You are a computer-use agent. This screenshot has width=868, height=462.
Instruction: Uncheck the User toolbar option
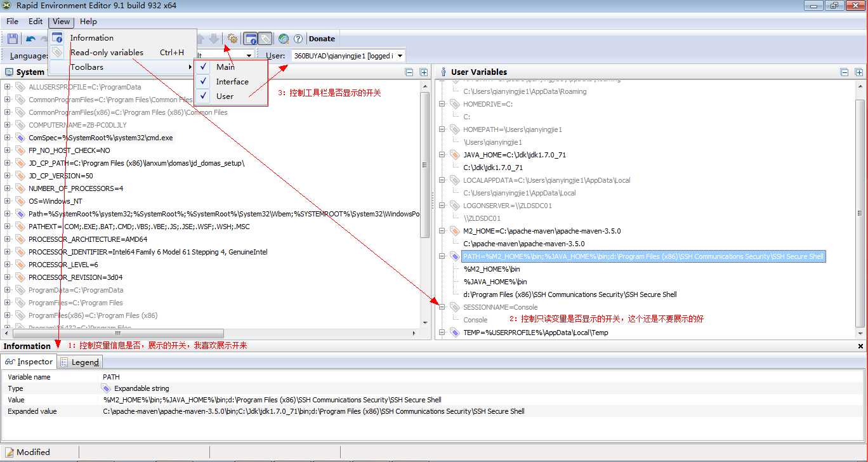[x=231, y=96]
